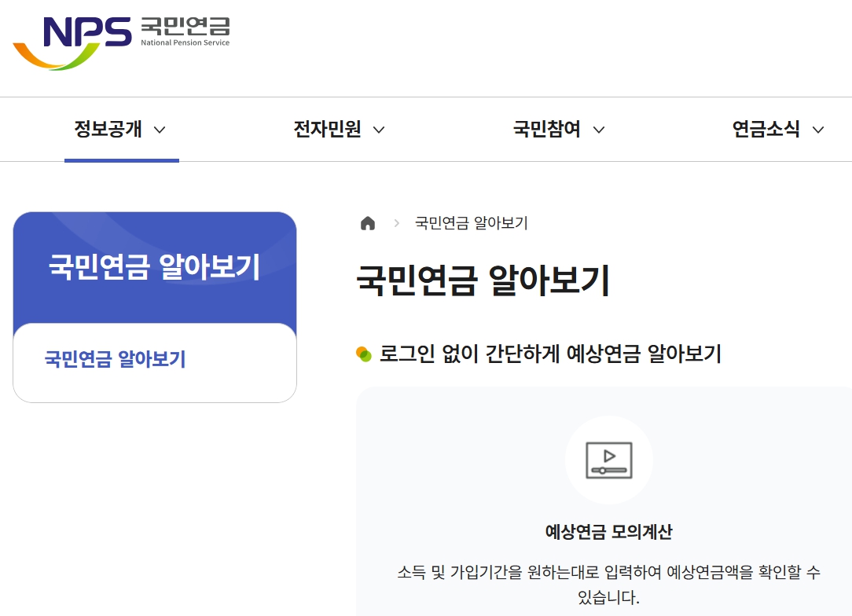Click the 소득 및 가입기간을 원하는대로 description text
Image resolution: width=852 pixels, height=616 pixels.
coord(608,585)
